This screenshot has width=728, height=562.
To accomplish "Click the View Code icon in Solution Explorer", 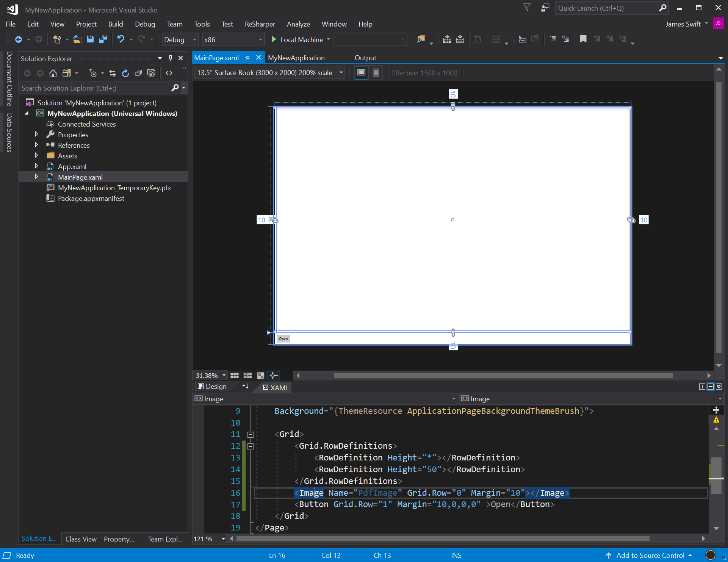I will 169,73.
